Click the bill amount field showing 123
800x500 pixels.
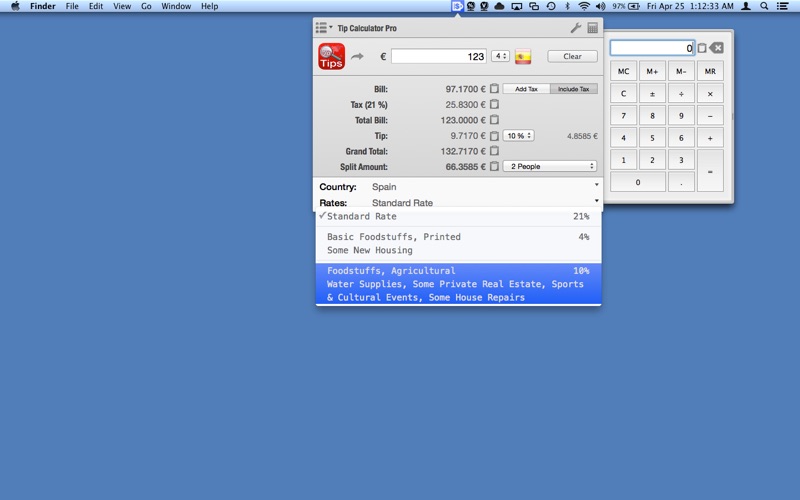[x=439, y=56]
